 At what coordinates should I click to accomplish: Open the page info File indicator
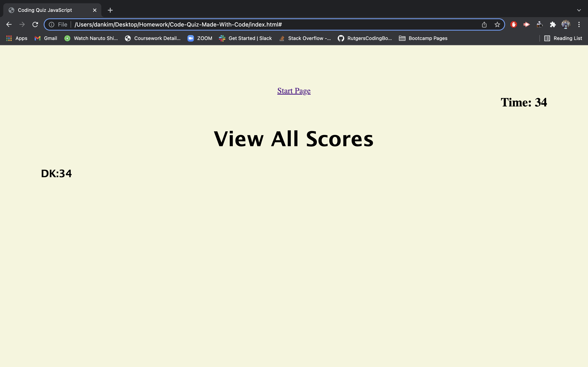(52, 24)
